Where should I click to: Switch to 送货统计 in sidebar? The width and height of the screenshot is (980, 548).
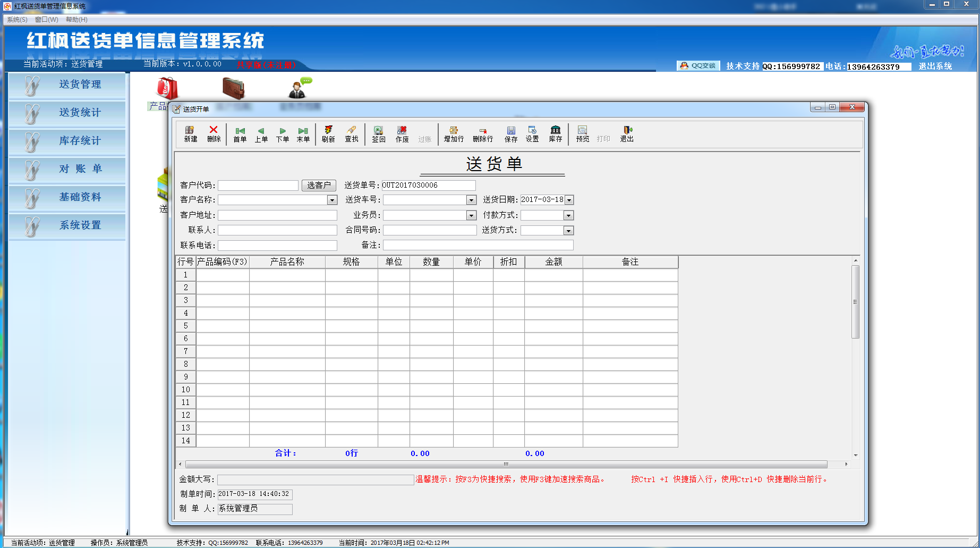click(67, 113)
